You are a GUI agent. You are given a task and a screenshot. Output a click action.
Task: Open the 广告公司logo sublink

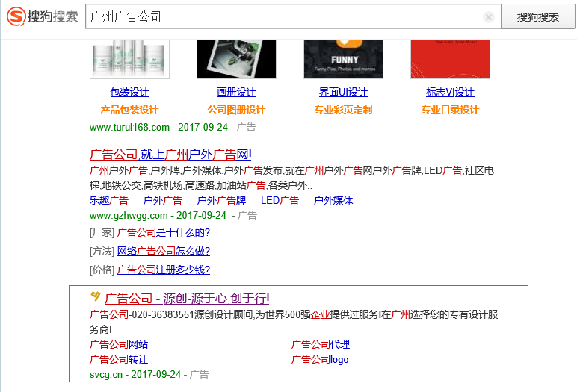[x=320, y=359]
